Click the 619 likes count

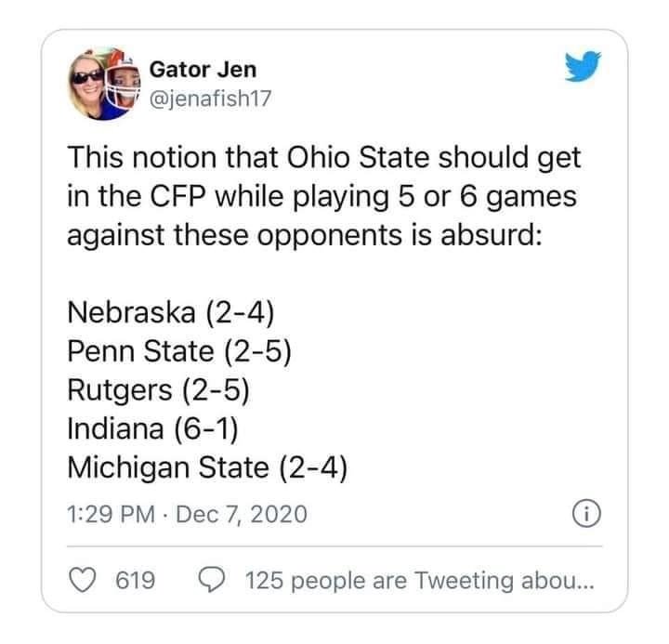point(136,581)
